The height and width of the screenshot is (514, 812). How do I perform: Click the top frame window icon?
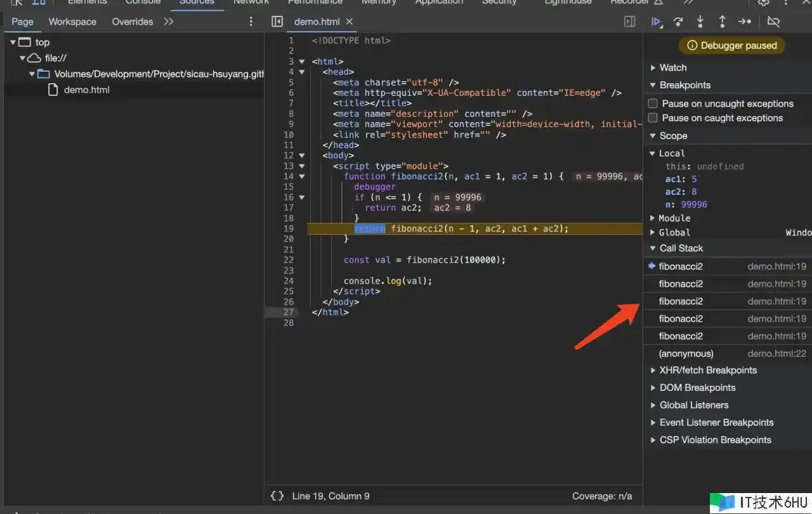25,43
